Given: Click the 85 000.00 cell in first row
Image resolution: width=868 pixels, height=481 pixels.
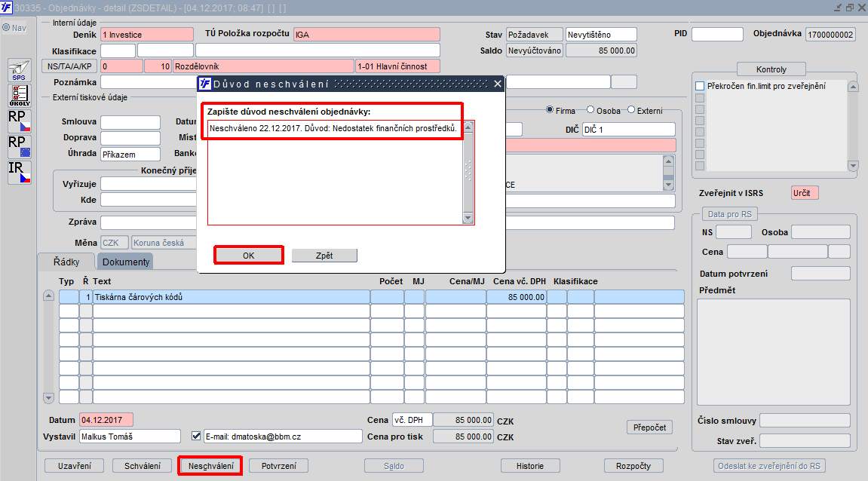Looking at the screenshot, I should (x=517, y=297).
